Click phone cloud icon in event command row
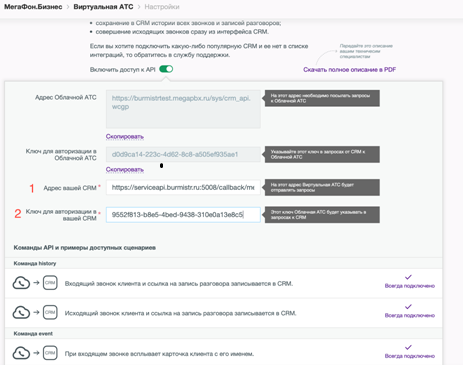 (x=21, y=353)
